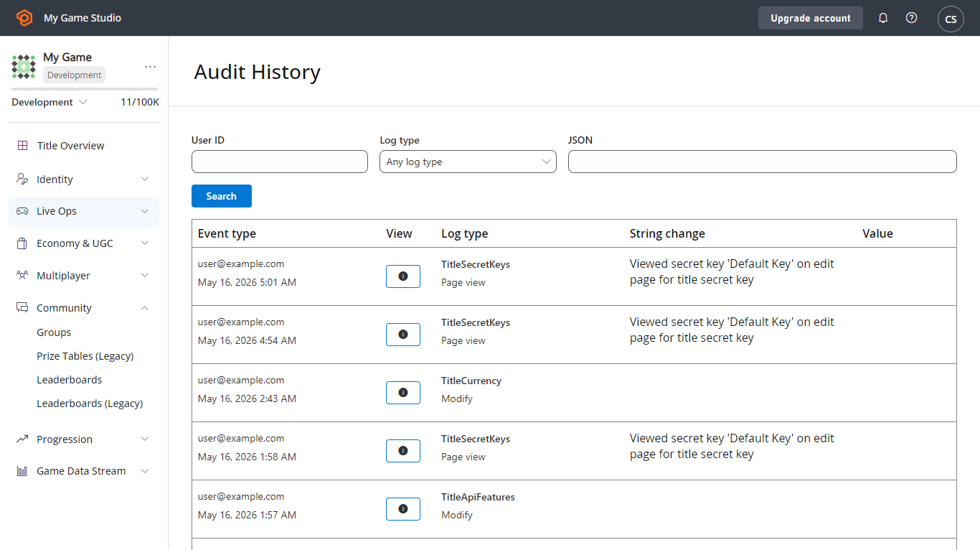
Task: Open the notifications bell
Action: coord(883,18)
